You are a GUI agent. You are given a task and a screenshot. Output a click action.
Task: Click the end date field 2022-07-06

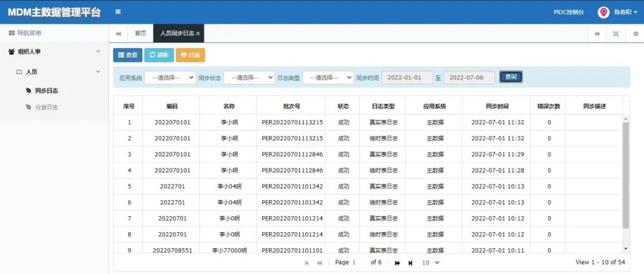[469, 77]
